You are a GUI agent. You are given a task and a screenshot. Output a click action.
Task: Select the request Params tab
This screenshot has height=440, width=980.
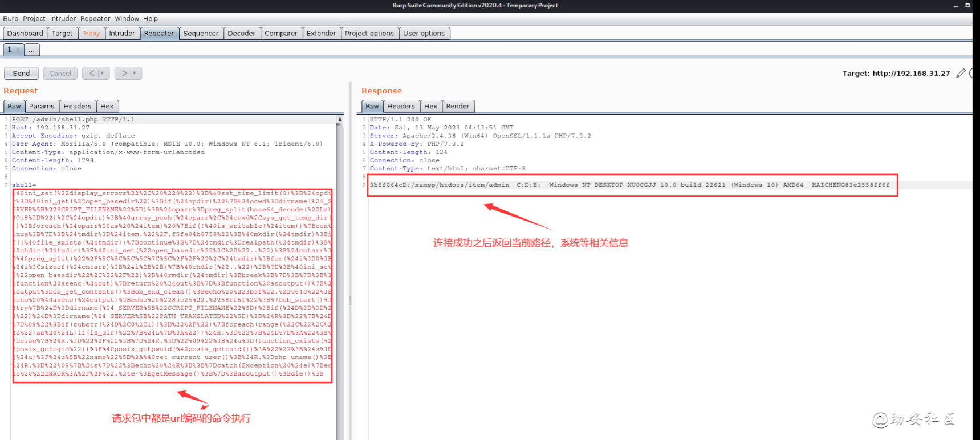coord(42,106)
